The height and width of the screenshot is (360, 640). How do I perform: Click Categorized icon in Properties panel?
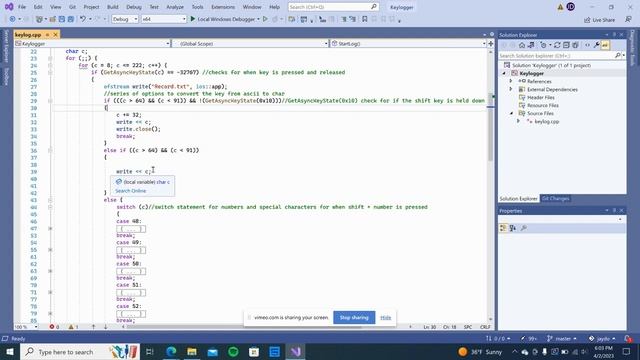click(x=503, y=228)
